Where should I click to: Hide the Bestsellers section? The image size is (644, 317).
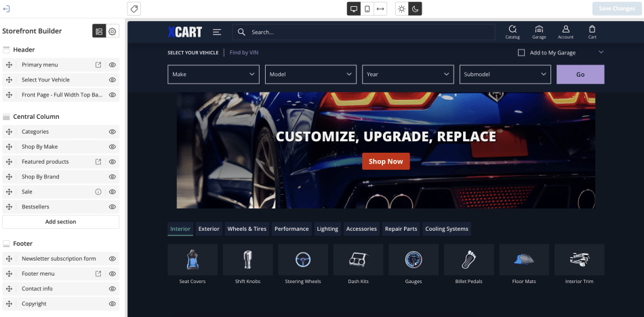pos(112,207)
